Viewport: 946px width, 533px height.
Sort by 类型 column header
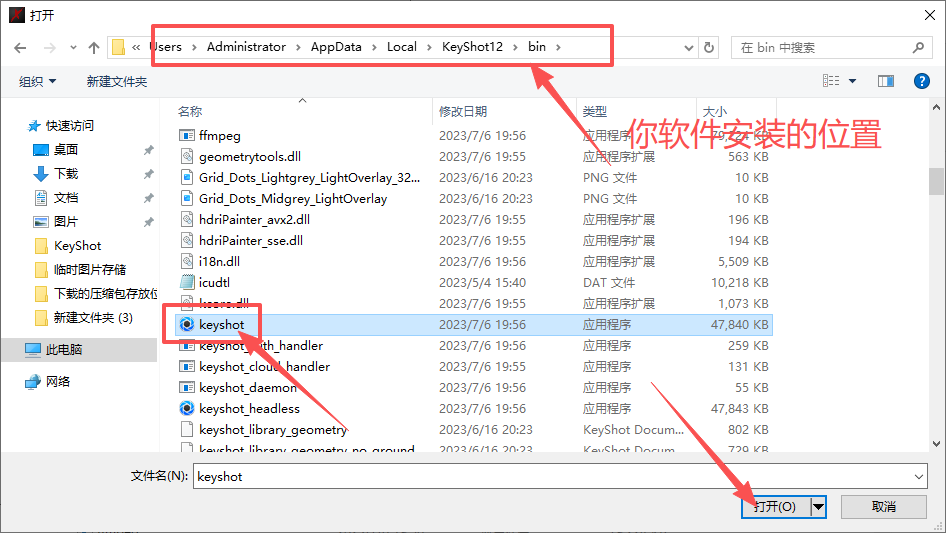pyautogui.click(x=595, y=112)
